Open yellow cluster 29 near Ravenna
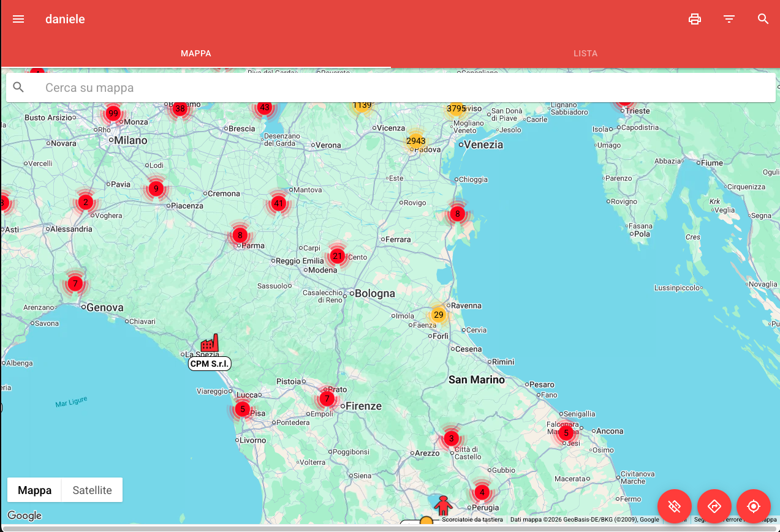 (x=438, y=315)
